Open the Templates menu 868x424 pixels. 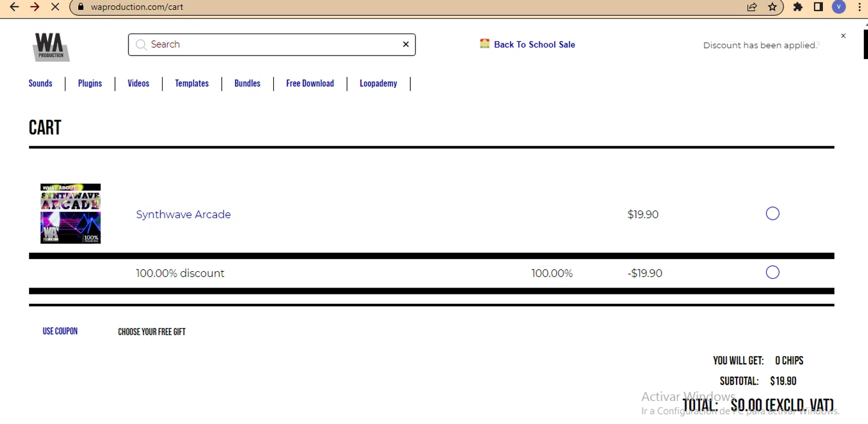pyautogui.click(x=192, y=83)
